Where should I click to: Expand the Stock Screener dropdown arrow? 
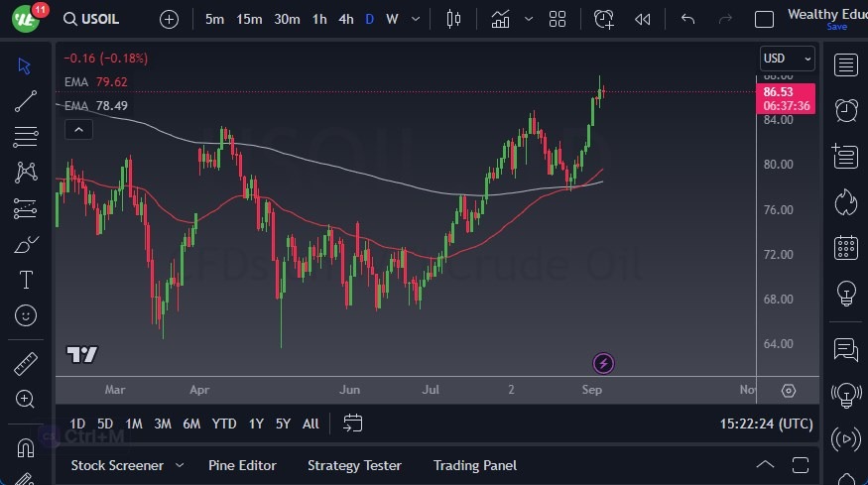coord(180,465)
